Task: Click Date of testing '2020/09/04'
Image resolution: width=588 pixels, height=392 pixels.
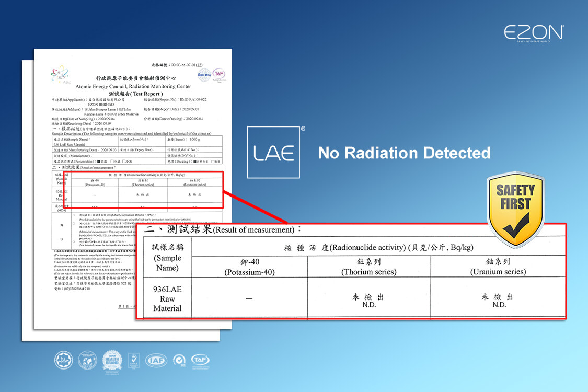Action: coord(194,119)
